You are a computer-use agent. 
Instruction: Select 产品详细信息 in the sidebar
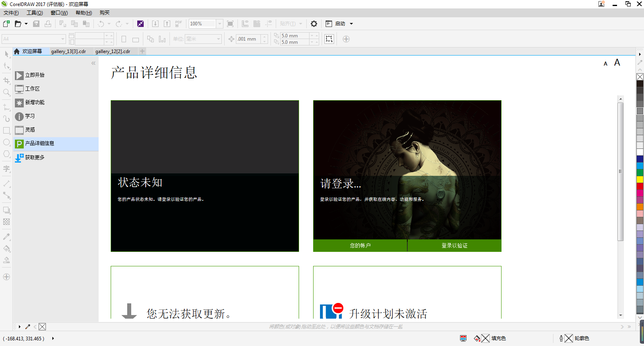click(x=56, y=144)
